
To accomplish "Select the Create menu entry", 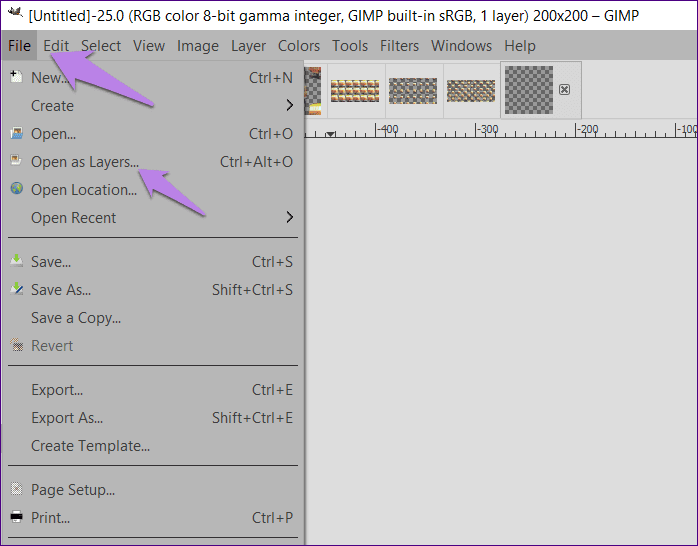I will pos(153,105).
